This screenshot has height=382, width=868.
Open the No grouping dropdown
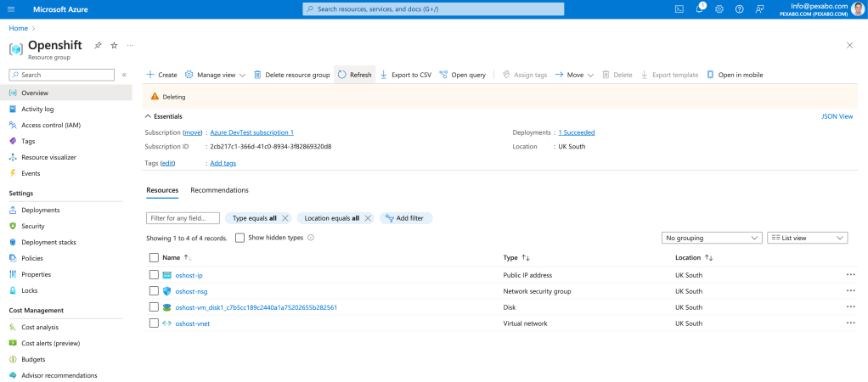[712, 238]
